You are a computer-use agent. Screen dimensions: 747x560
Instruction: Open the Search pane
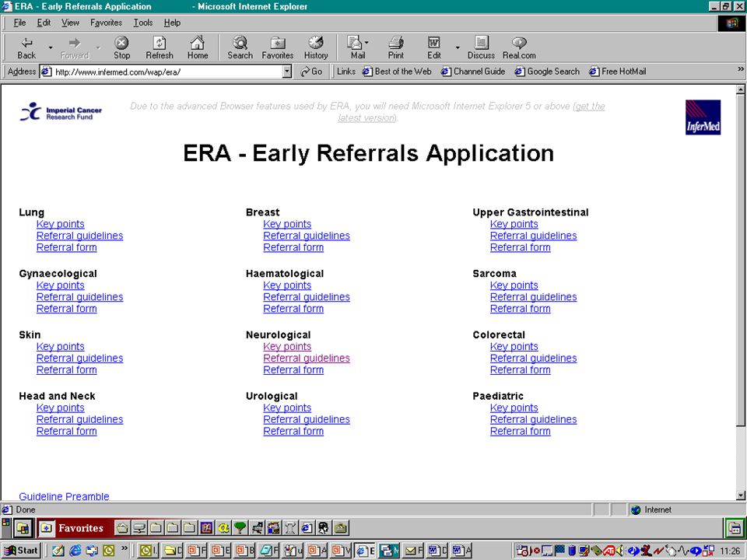[x=240, y=47]
